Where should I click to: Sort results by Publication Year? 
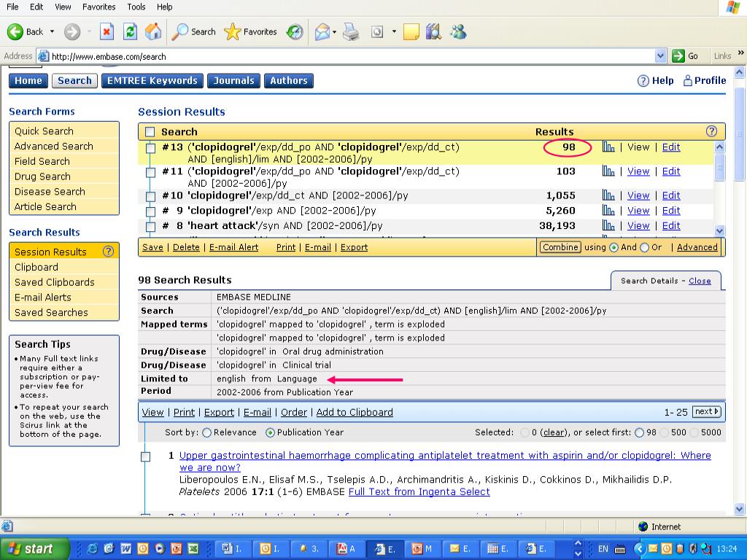(x=270, y=433)
